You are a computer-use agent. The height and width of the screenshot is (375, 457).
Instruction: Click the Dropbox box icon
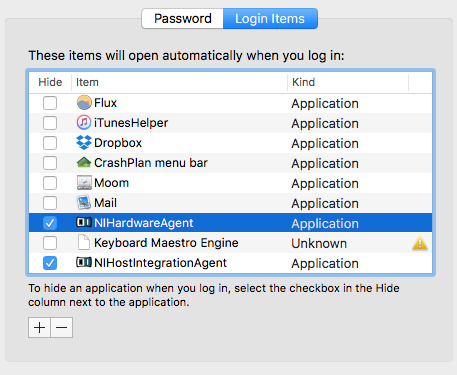(84, 143)
